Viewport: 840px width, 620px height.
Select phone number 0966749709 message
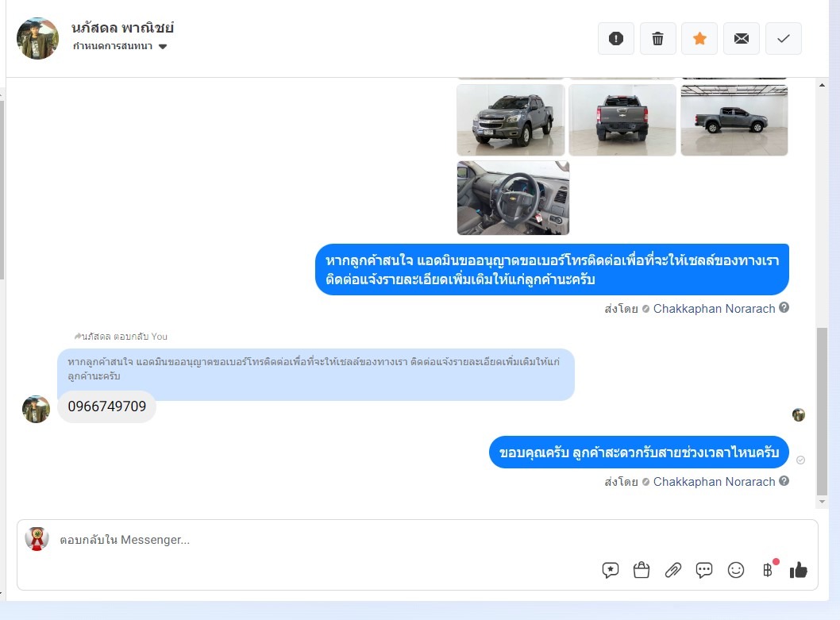pos(106,406)
